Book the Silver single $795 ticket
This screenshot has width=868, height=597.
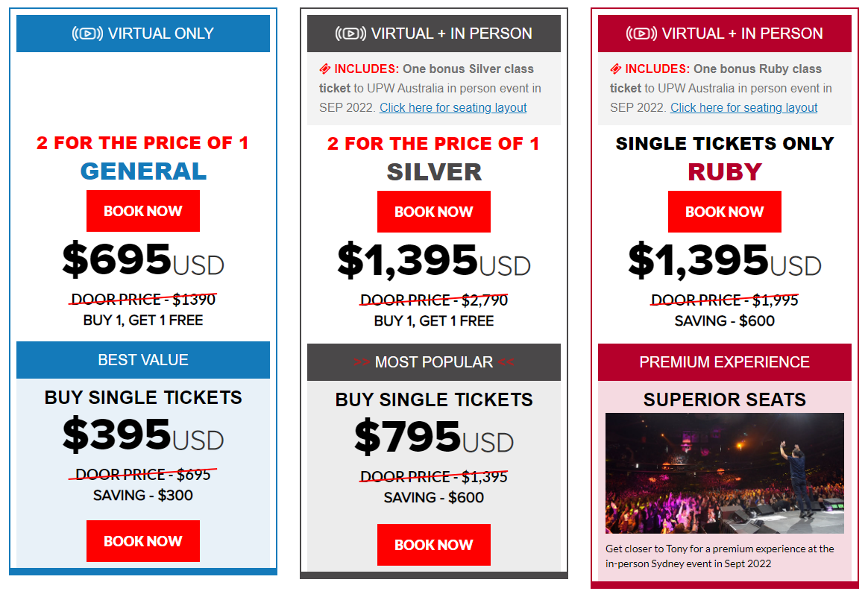point(434,545)
